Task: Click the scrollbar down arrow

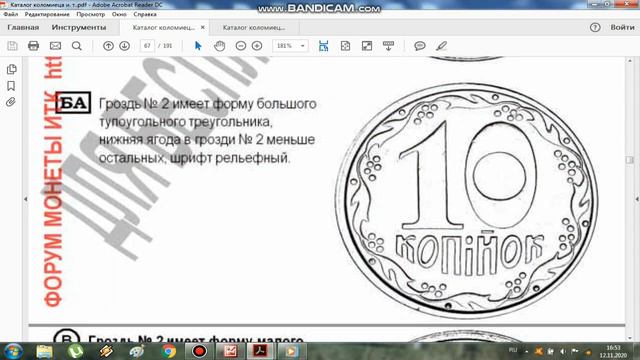Action: point(630,338)
